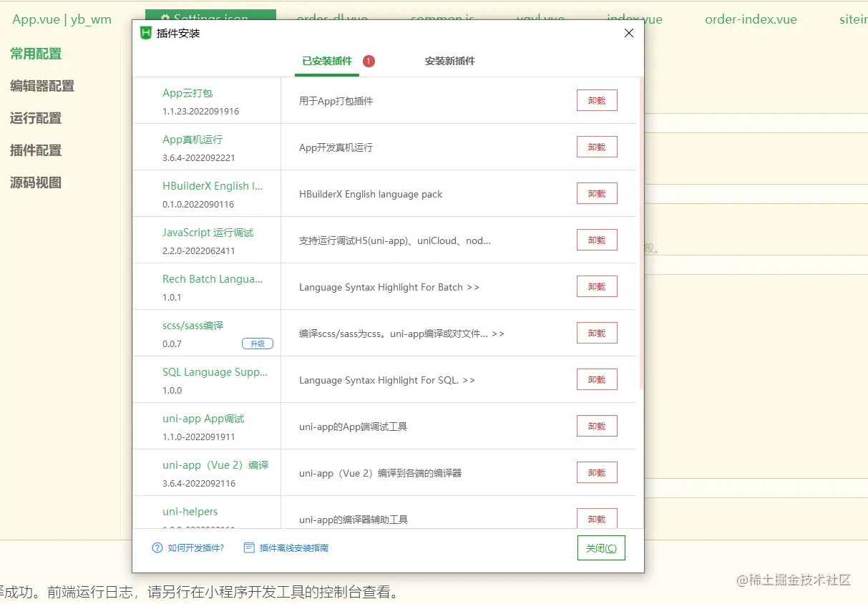Uninstall JavaScript 运行调试 plugin
The image size is (868, 604).
(x=597, y=240)
